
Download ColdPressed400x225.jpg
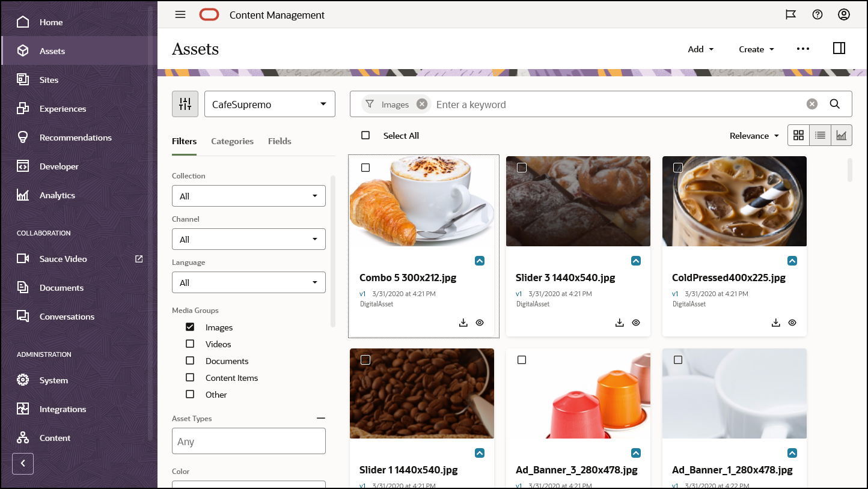click(x=775, y=323)
